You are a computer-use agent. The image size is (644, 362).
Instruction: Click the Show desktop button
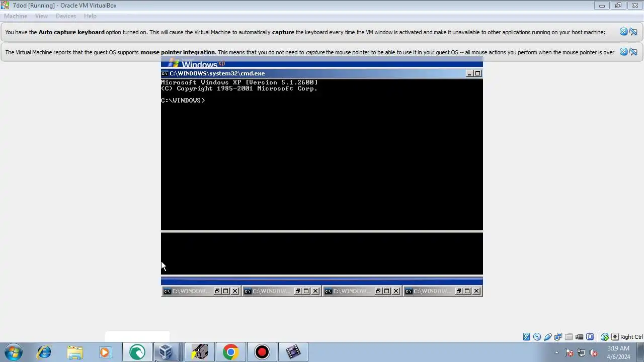(640, 352)
